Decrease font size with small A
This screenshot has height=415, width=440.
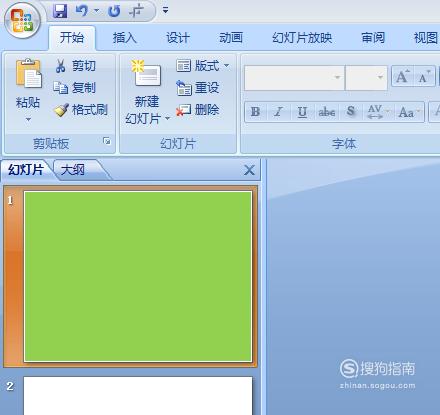[425, 76]
